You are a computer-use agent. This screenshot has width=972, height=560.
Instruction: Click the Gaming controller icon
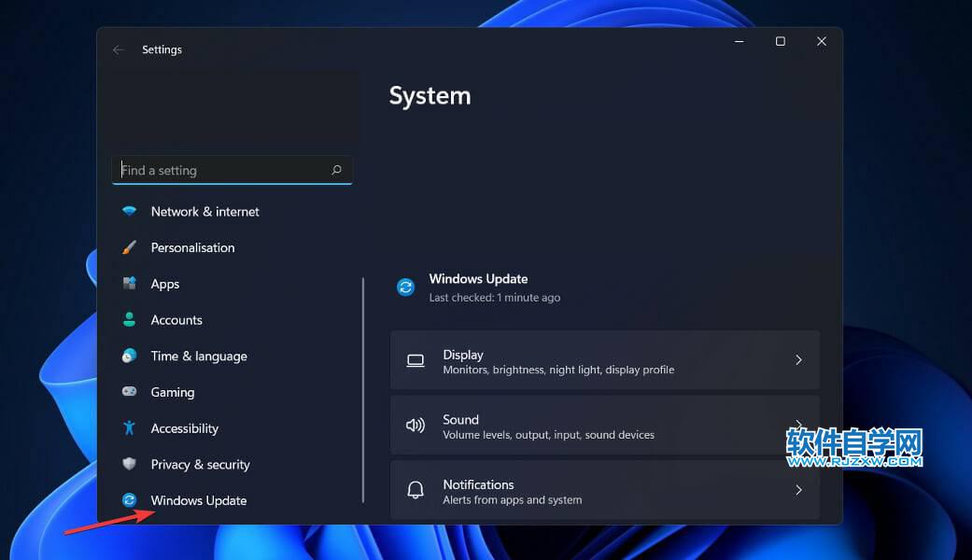click(129, 391)
